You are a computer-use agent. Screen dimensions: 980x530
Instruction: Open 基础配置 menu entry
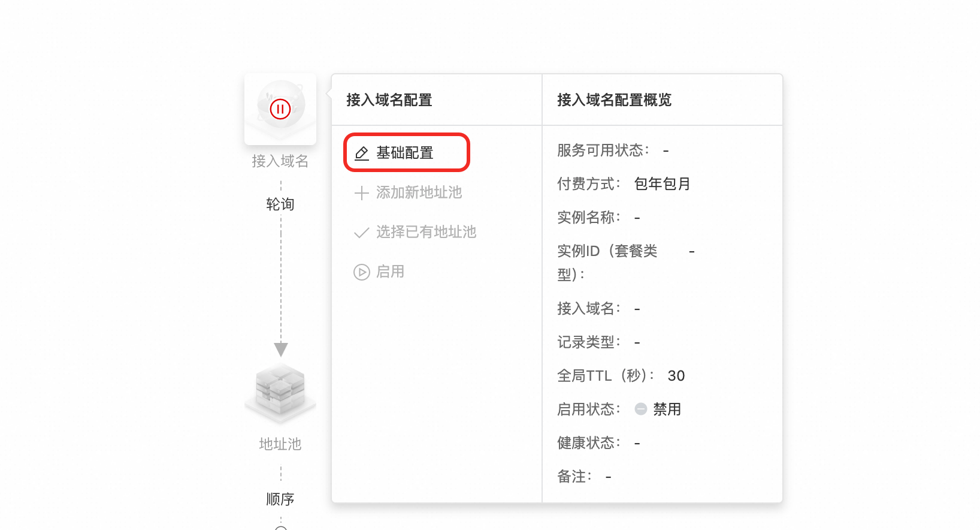tap(405, 153)
